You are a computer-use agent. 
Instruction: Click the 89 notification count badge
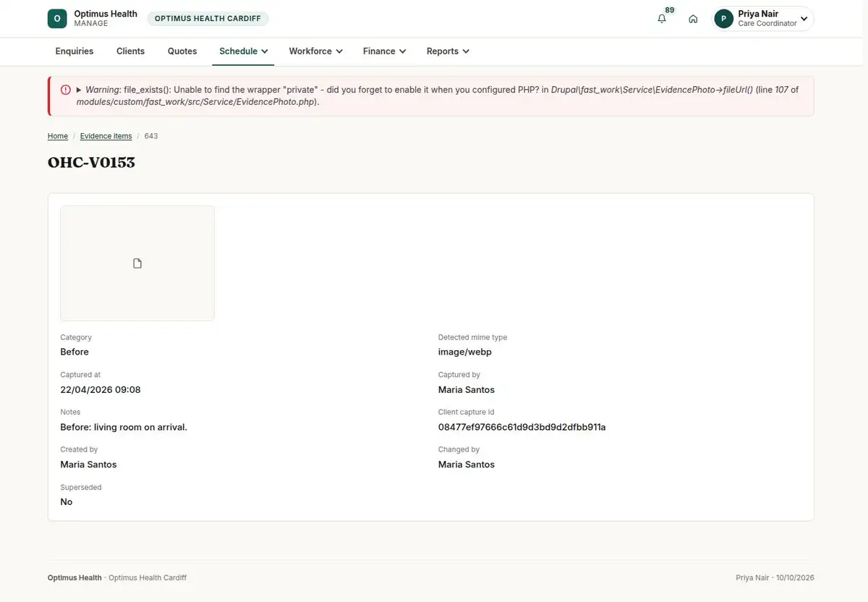pos(669,10)
